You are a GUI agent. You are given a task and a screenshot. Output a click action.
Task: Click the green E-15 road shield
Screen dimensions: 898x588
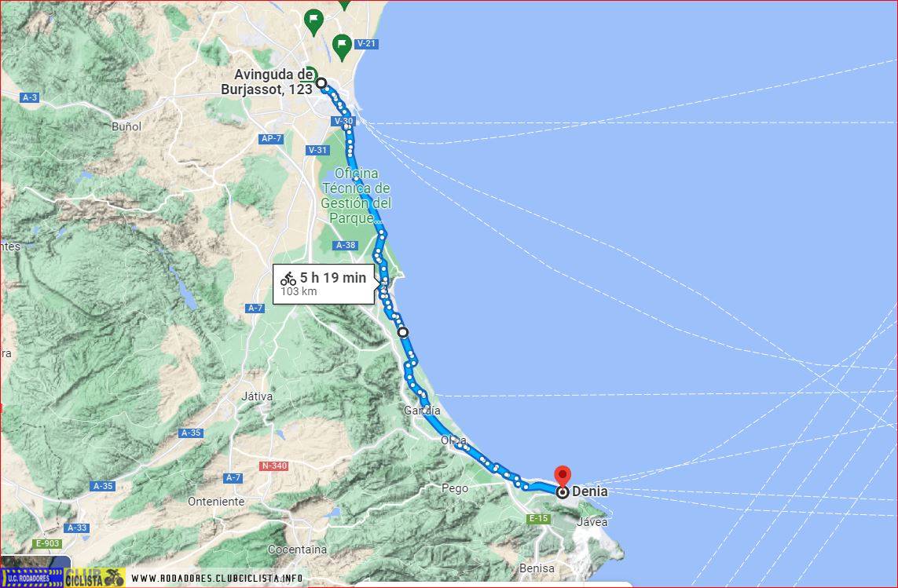click(x=538, y=519)
